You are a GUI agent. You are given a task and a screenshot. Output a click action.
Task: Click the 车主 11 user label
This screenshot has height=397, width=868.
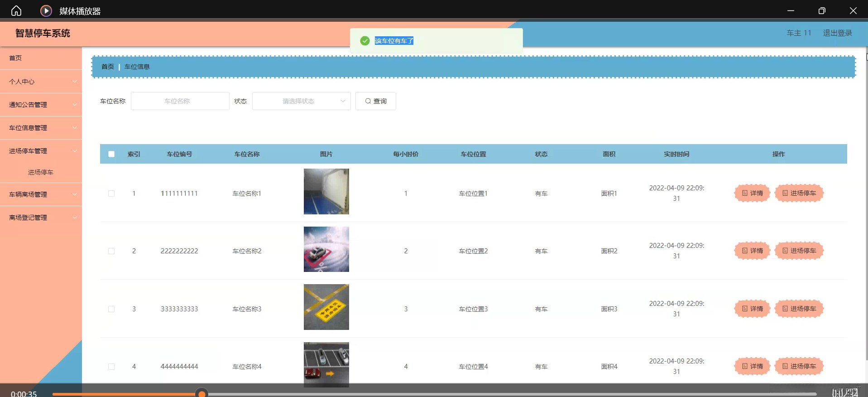[x=799, y=33]
